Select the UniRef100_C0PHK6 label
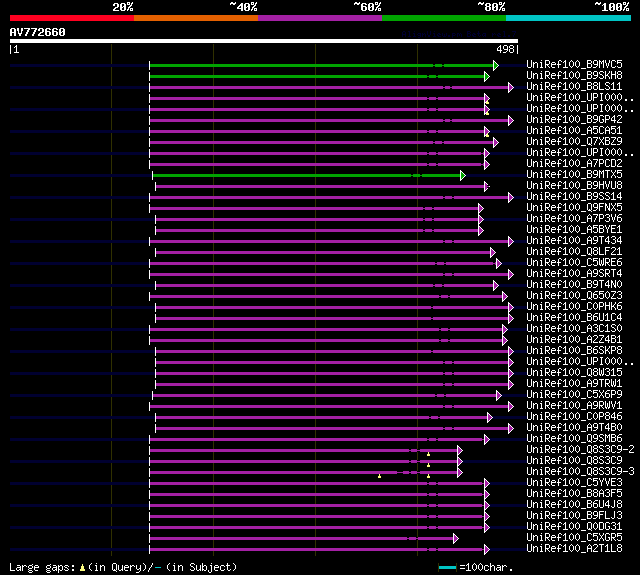 pyautogui.click(x=574, y=307)
